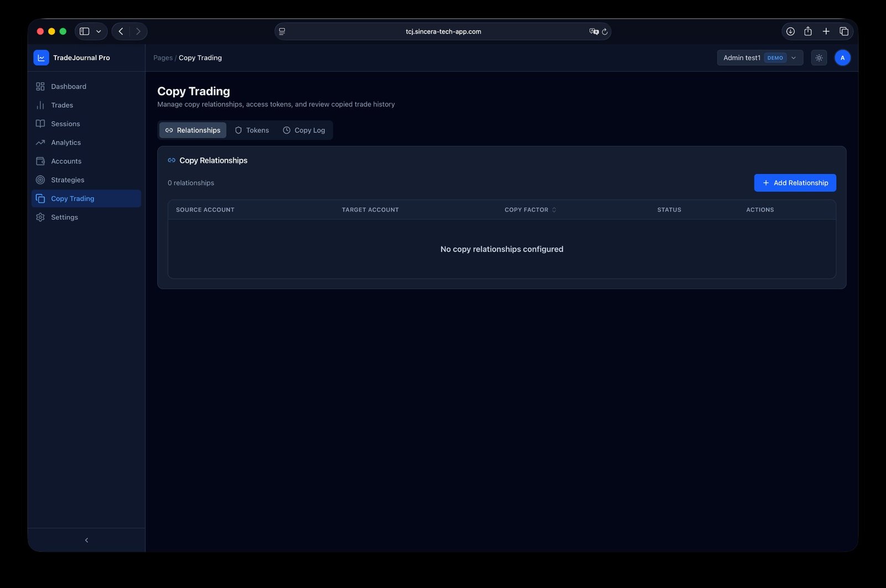The width and height of the screenshot is (886, 588).
Task: Toggle light mode with the sun icon
Action: click(x=818, y=57)
